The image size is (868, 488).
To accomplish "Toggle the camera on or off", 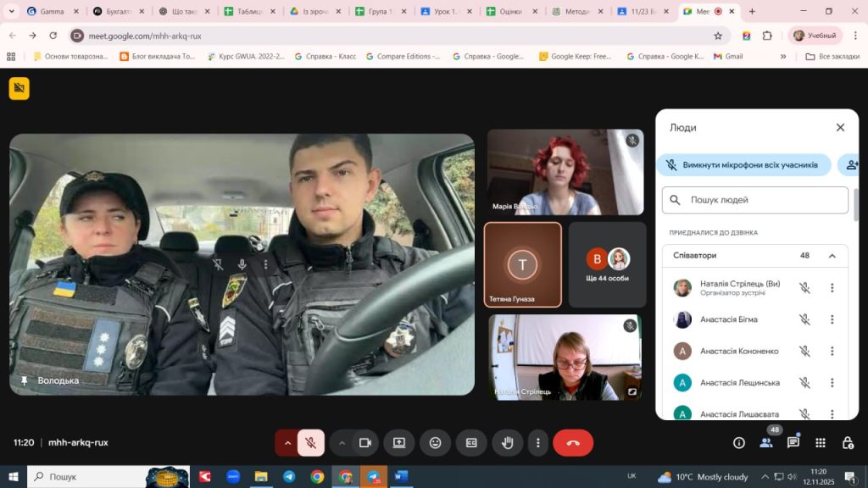I will pos(365,442).
